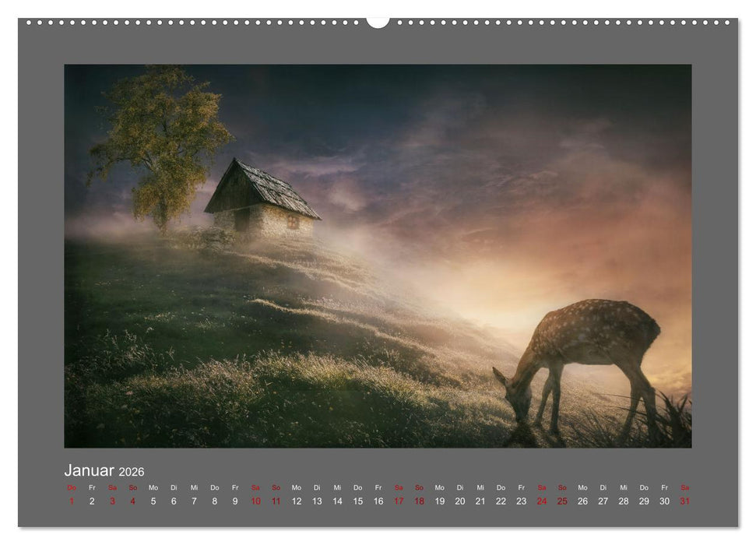
Task: Select Saturday date 3
Action: tap(112, 501)
